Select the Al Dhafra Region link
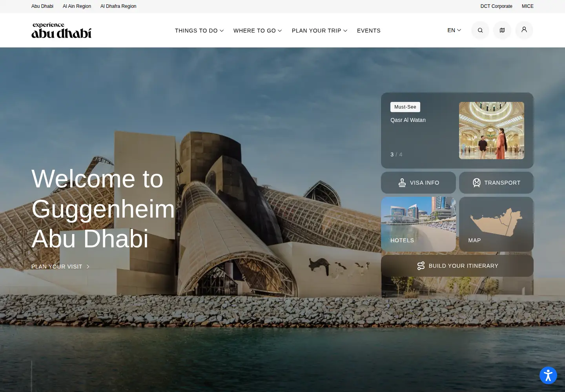 point(118,6)
